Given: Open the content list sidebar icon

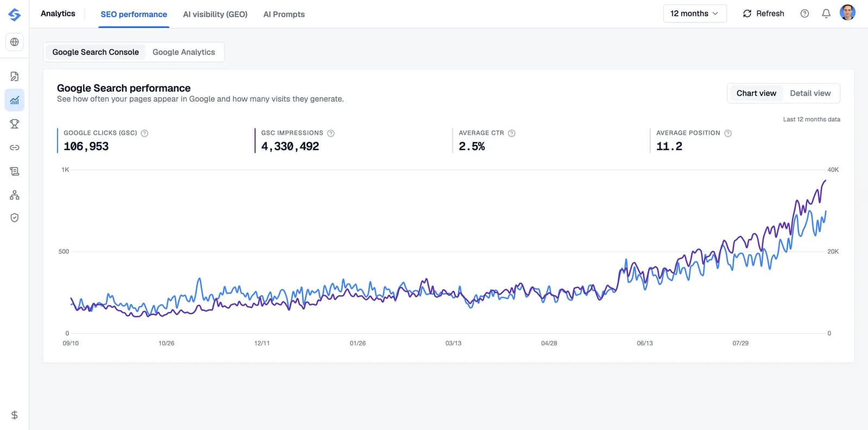Looking at the screenshot, I should (x=15, y=171).
